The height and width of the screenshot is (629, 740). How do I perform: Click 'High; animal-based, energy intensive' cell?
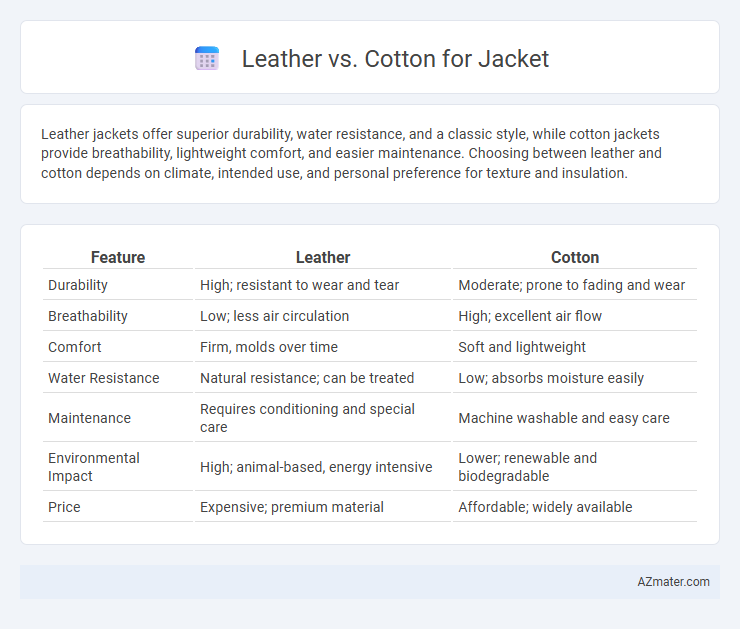point(316,467)
